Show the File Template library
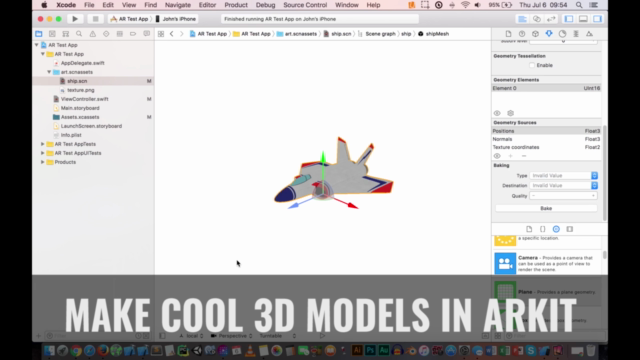Screen dimensions: 640x360 click(x=529, y=229)
